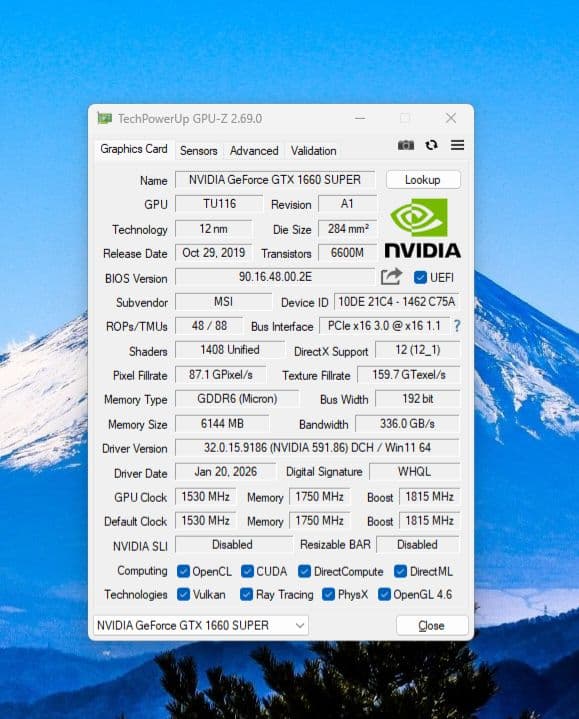The image size is (579, 719).
Task: Click the NVIDIA logo image
Action: tap(423, 228)
